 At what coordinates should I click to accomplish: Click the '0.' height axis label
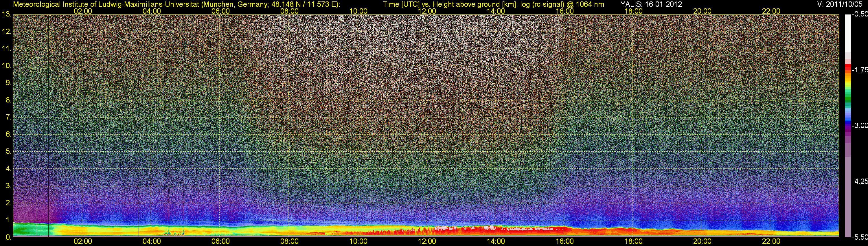coord(8,237)
